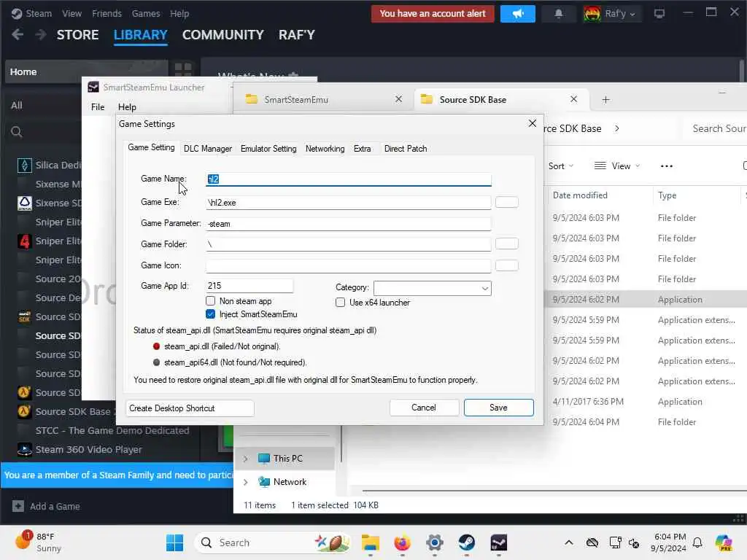Viewport: 747px width, 560px height.
Task: Browse for Game Exe file
Action: coord(506,202)
